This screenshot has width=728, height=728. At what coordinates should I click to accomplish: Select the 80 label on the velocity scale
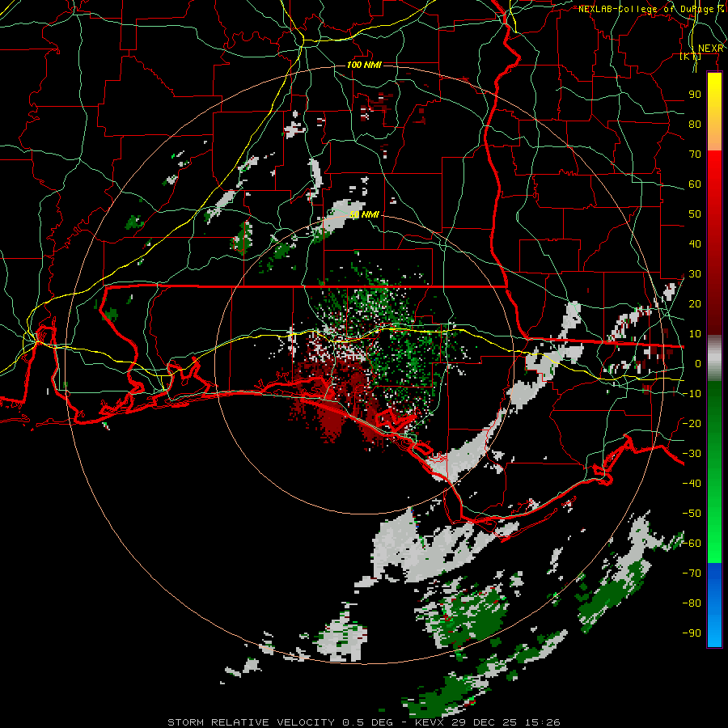695,124
